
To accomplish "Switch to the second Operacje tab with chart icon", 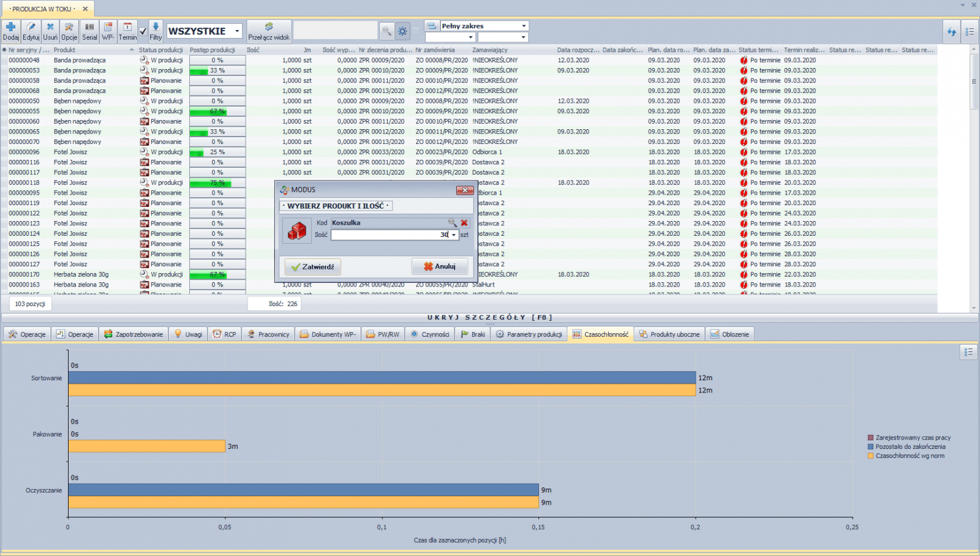I will pyautogui.click(x=75, y=334).
